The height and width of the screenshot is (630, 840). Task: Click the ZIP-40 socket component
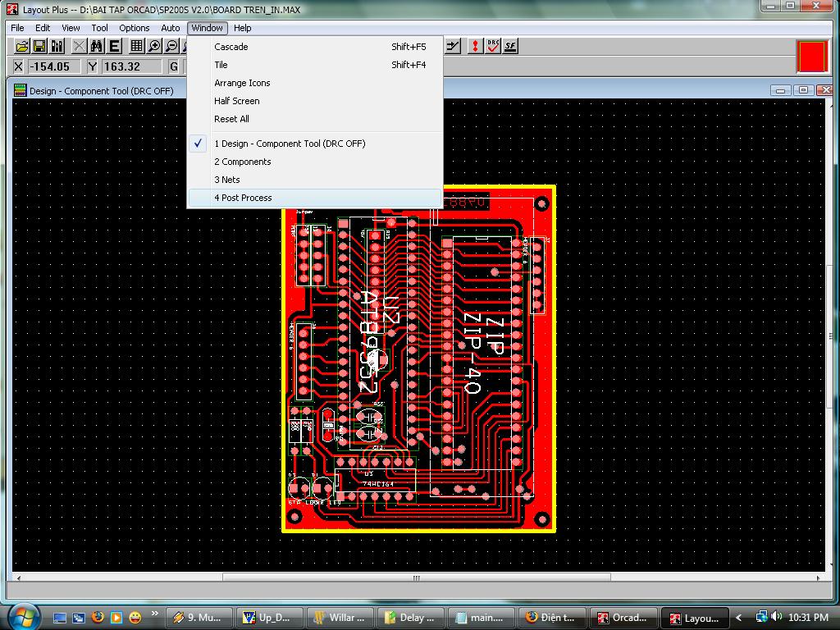pos(482,354)
